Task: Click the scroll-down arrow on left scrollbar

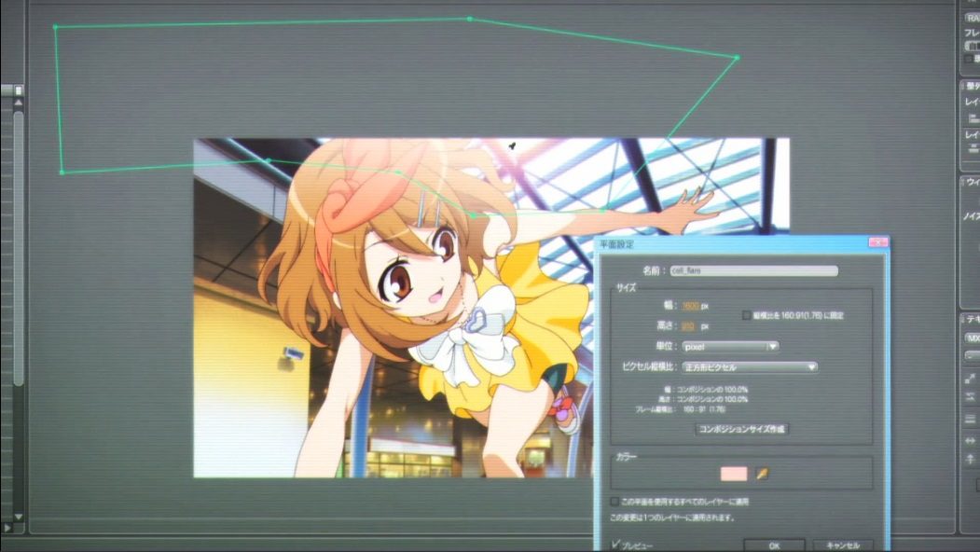Action: [x=18, y=517]
